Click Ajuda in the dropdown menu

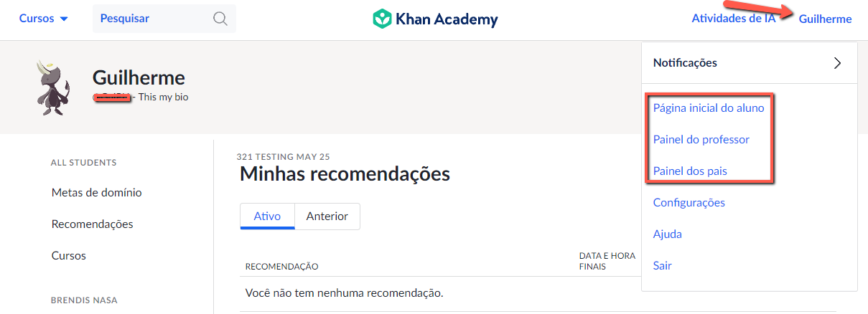(667, 234)
